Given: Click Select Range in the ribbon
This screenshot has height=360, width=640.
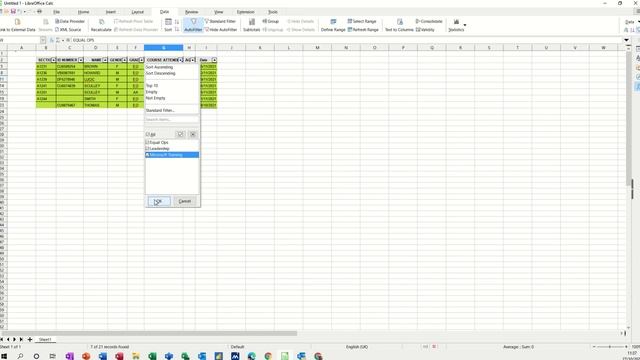Looking at the screenshot, I should (362, 21).
